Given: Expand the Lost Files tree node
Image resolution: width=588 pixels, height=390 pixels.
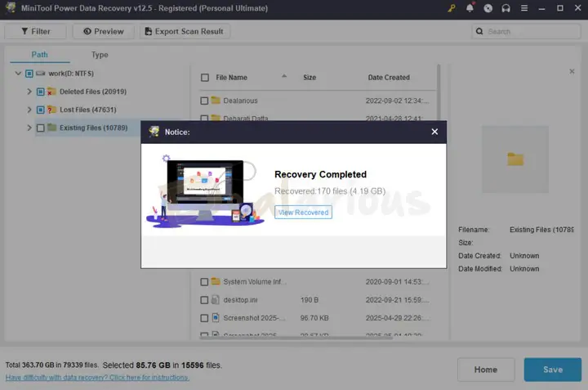Looking at the screenshot, I should coord(30,110).
